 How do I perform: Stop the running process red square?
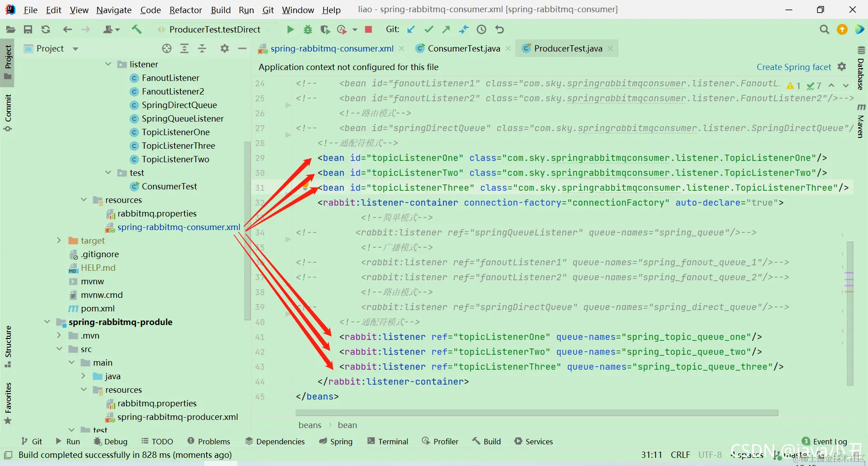[x=368, y=29]
